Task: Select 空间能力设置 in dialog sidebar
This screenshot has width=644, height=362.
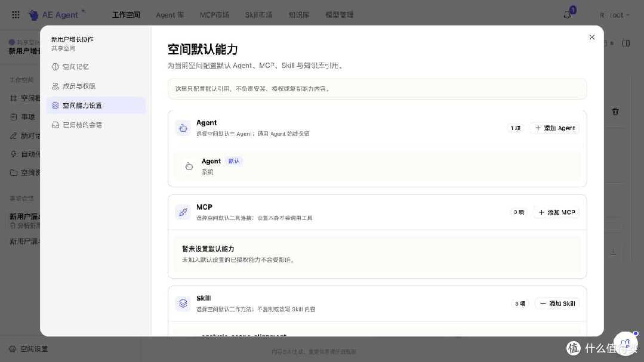Action: (95, 106)
